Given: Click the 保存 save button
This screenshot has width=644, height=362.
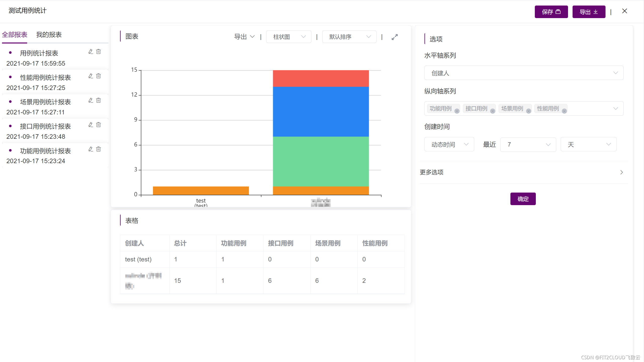Looking at the screenshot, I should pyautogui.click(x=551, y=12).
